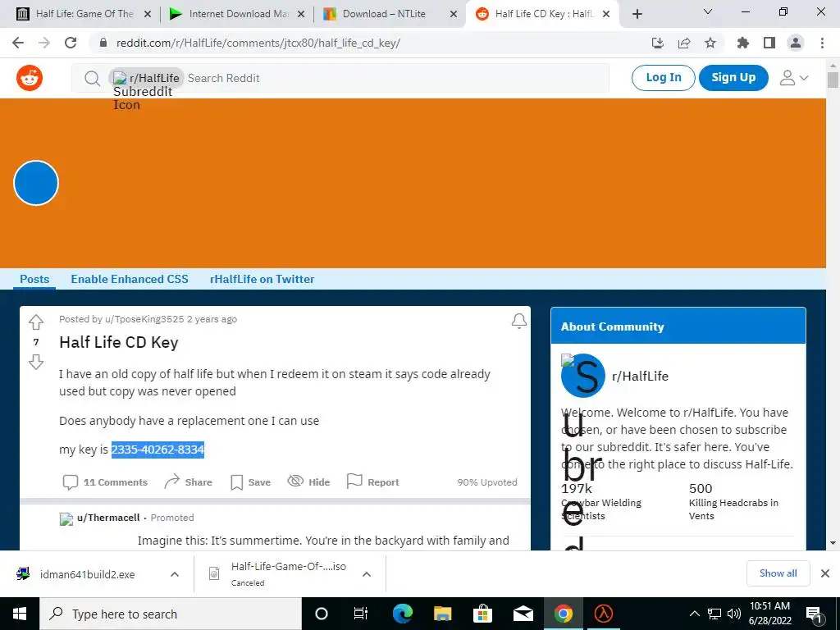Click the share page icon in address bar

click(x=684, y=43)
